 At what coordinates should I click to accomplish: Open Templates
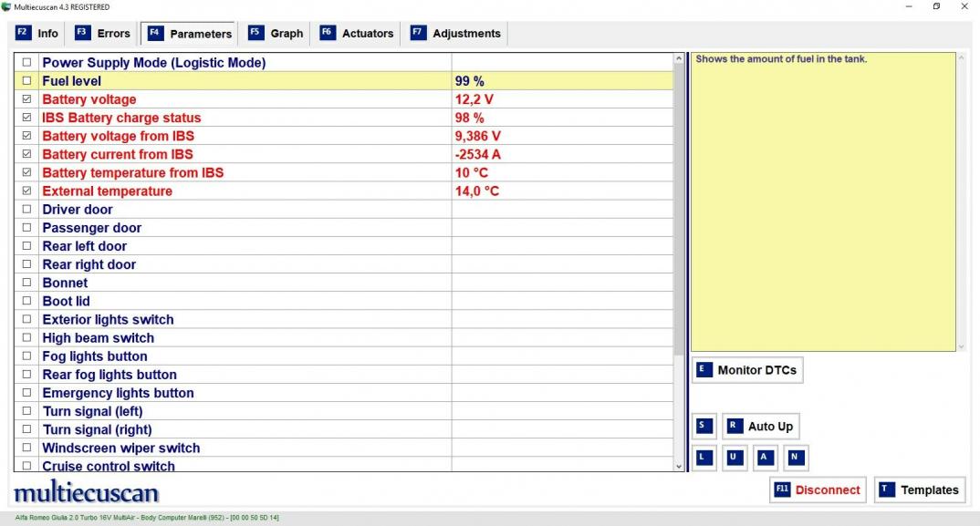click(x=920, y=490)
